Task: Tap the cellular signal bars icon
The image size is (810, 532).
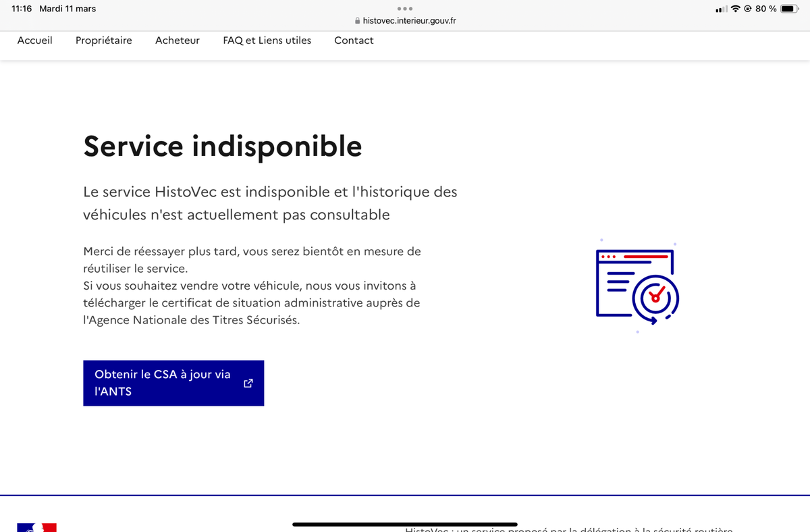Action: tap(722, 9)
